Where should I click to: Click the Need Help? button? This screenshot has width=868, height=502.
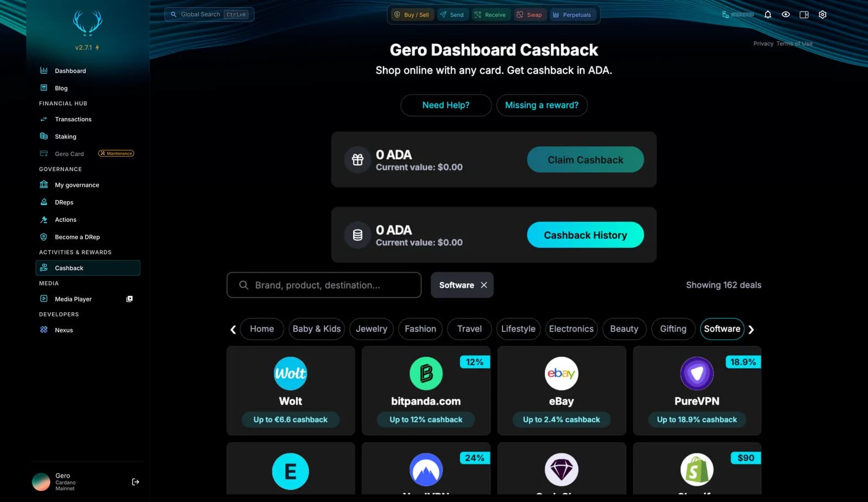(446, 105)
